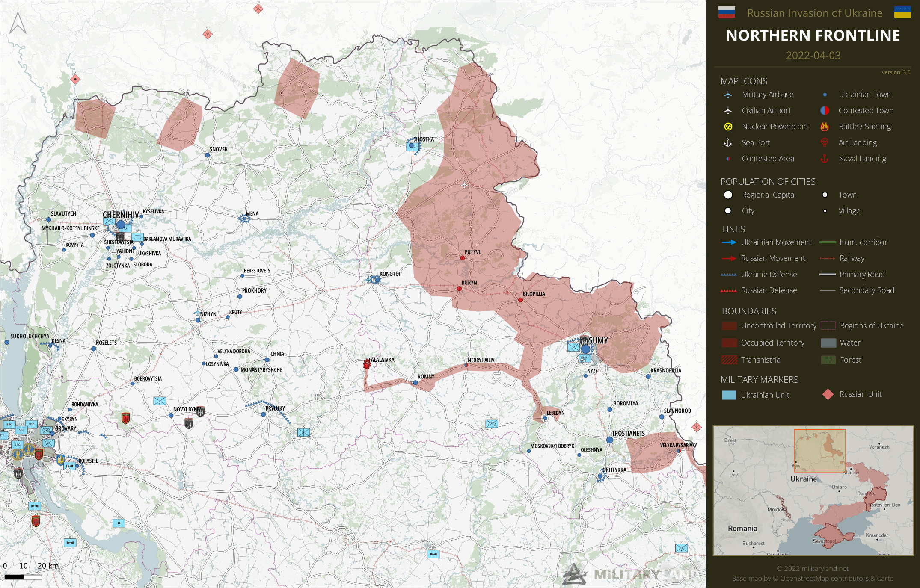Click the Occupied Territory color swatch

click(x=729, y=343)
